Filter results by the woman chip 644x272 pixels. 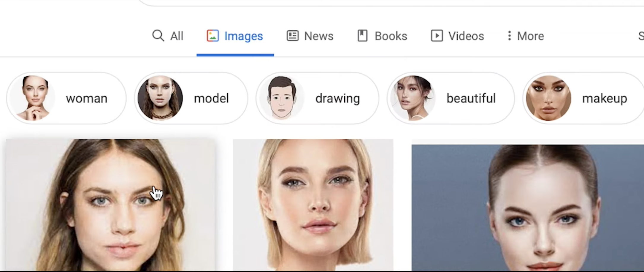tap(66, 98)
